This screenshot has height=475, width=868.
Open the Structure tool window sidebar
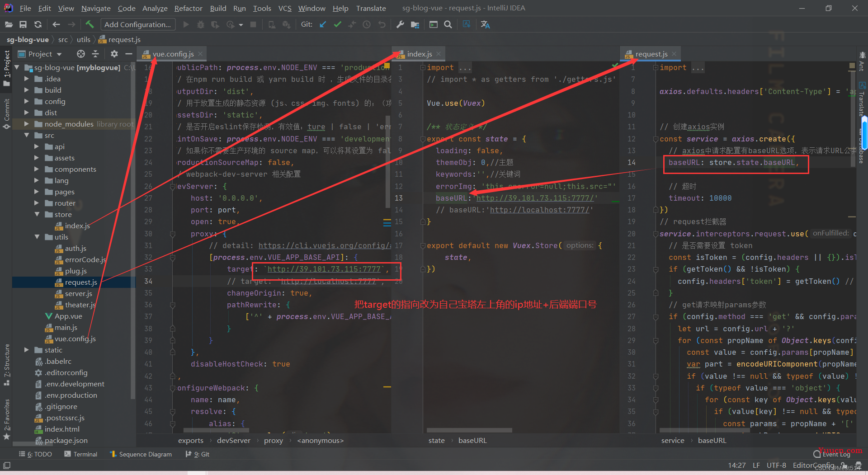click(x=6, y=365)
